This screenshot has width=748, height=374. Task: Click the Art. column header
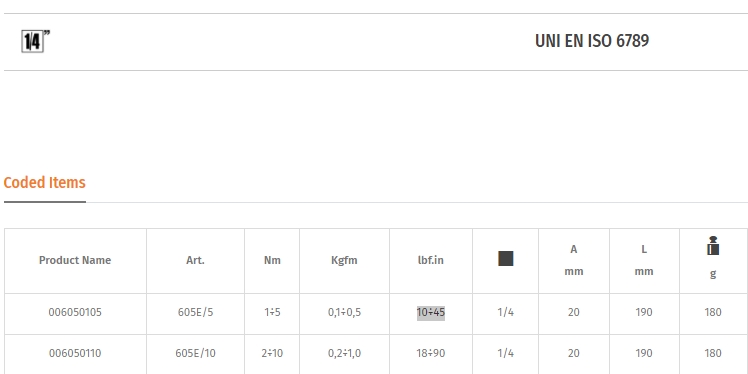196,260
